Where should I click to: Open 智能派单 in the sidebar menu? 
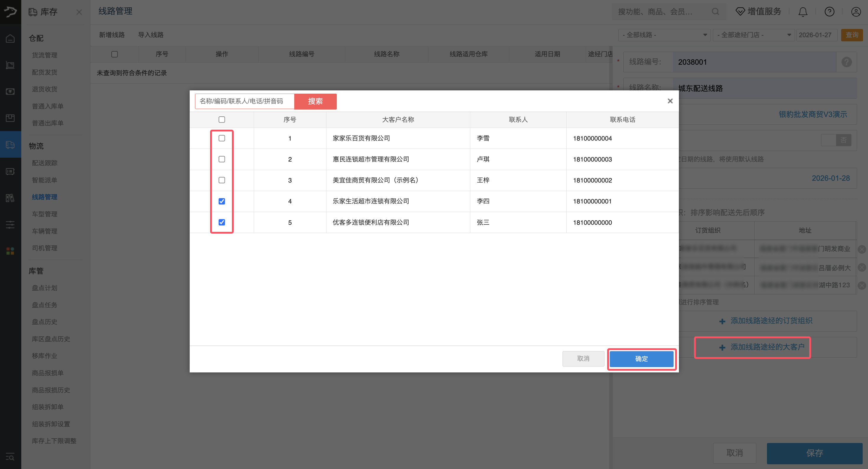(45, 180)
